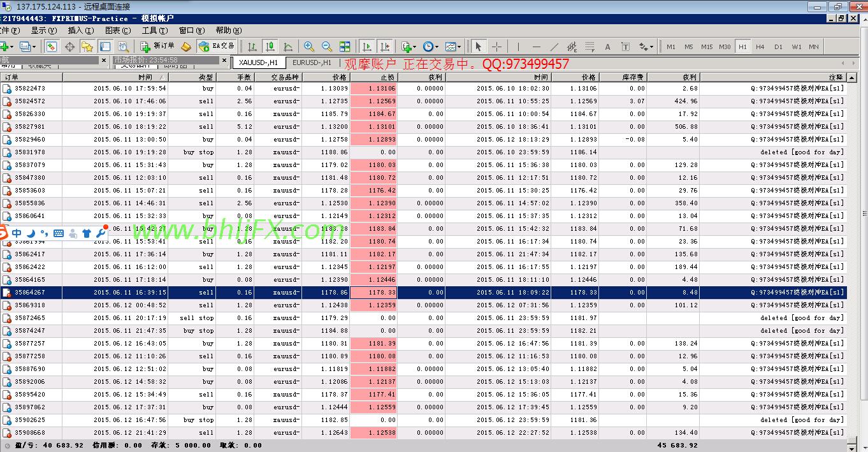The image size is (868, 452).
Task: Sort by 交易品种 column header
Action: point(277,77)
